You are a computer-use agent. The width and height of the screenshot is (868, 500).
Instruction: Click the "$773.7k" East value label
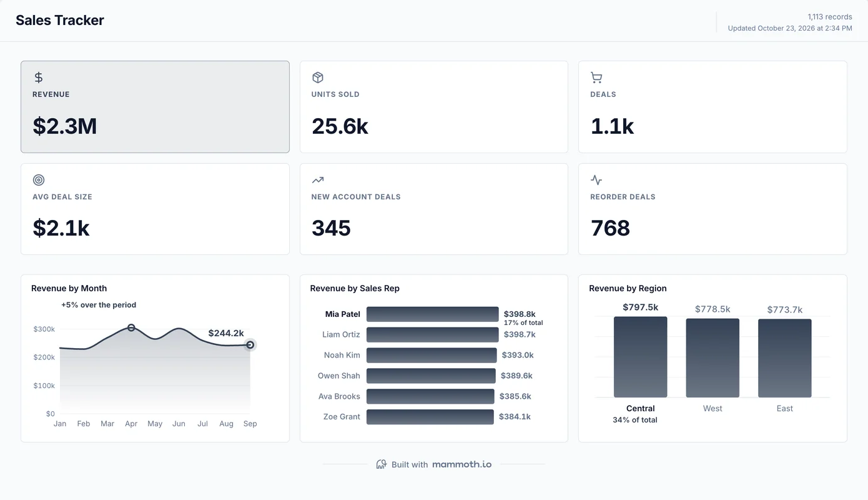(x=785, y=309)
